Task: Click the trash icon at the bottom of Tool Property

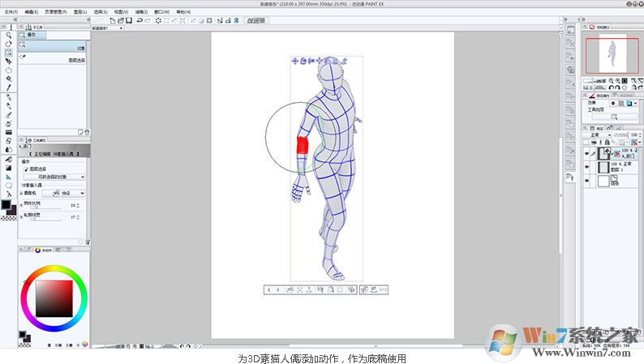Action: (x=87, y=242)
